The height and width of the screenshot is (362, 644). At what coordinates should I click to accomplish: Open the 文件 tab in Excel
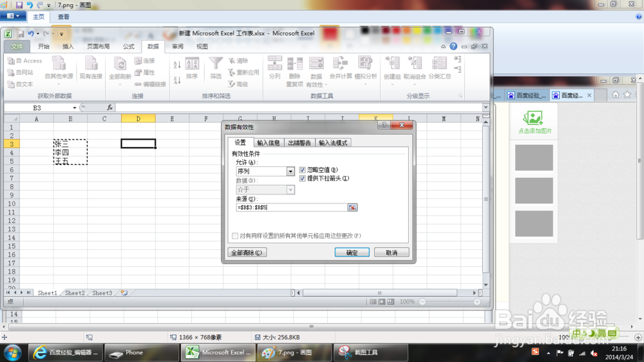point(17,46)
